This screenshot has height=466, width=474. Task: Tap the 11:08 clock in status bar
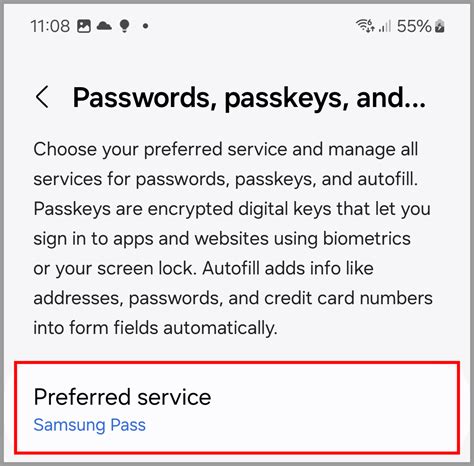click(x=50, y=26)
